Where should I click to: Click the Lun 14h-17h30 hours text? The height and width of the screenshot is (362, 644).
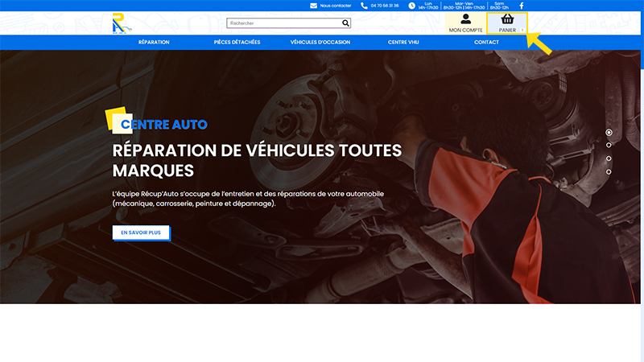pos(428,6)
